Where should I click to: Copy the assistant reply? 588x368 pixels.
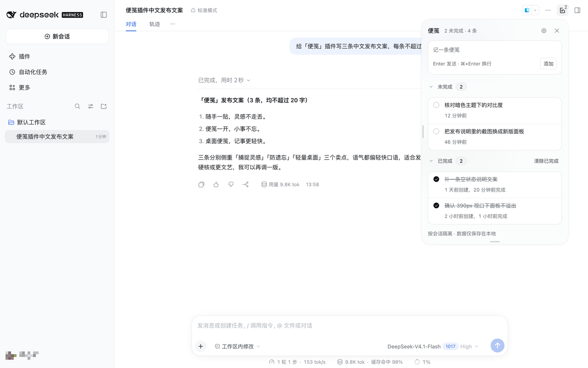pos(201,184)
